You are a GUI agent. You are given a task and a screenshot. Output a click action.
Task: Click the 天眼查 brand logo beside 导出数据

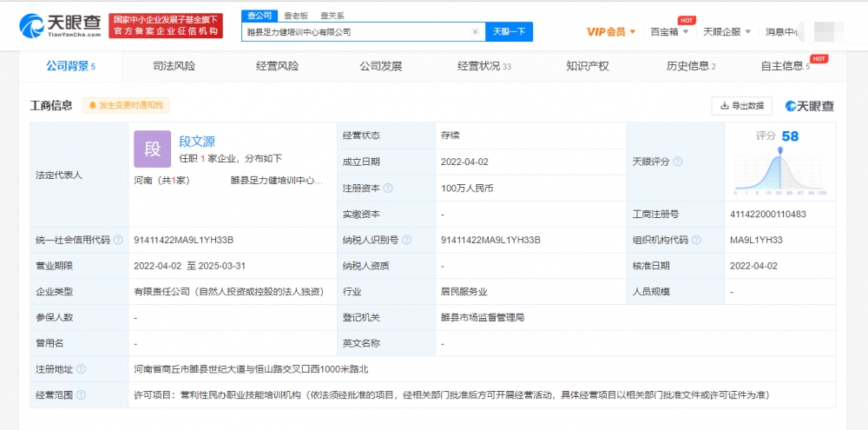809,106
